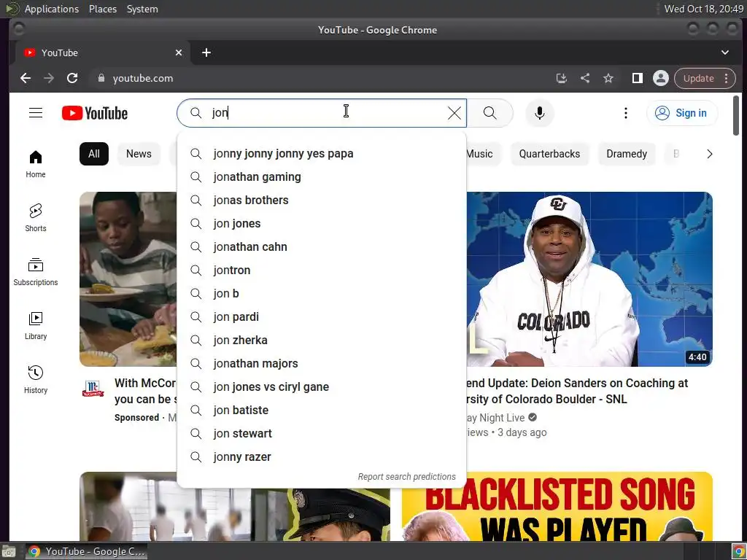This screenshot has width=747, height=560.
Task: Select the Quarterbacks filter chip
Action: click(x=549, y=154)
